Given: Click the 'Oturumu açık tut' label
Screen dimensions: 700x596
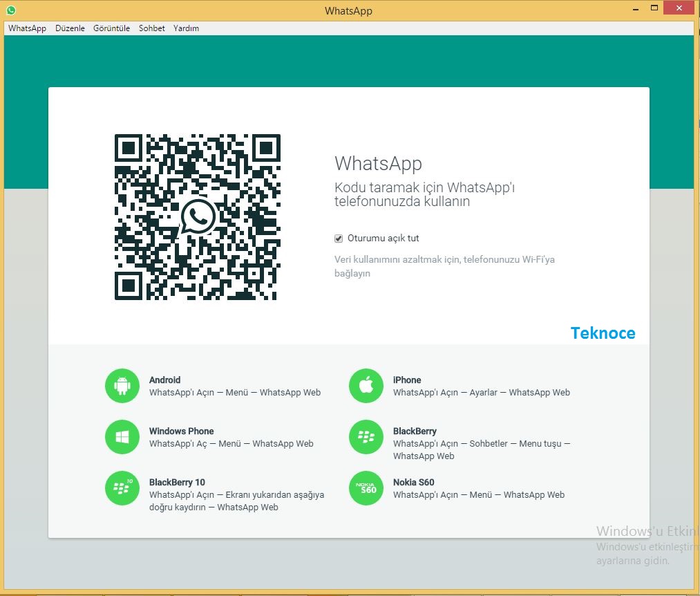Looking at the screenshot, I should 383,238.
